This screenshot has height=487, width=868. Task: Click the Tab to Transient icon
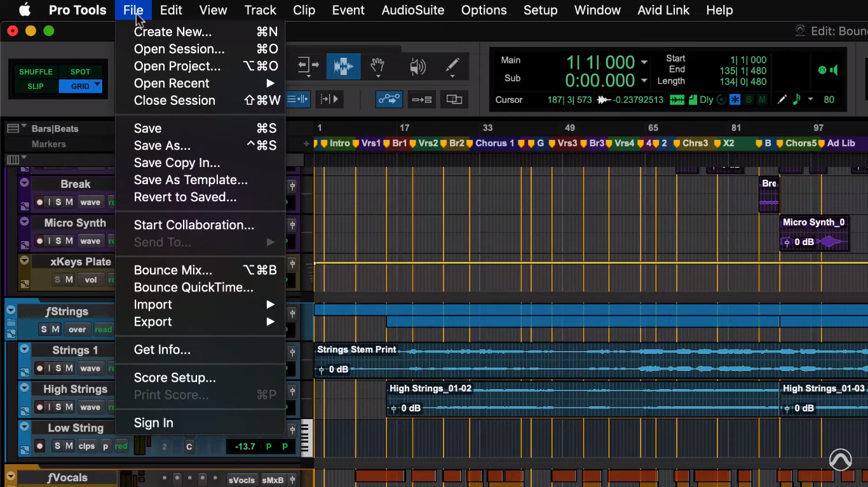(329, 99)
